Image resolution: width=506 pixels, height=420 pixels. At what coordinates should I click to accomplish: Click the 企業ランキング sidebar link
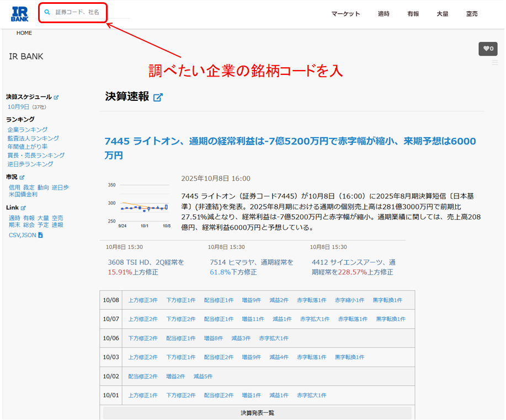28,130
